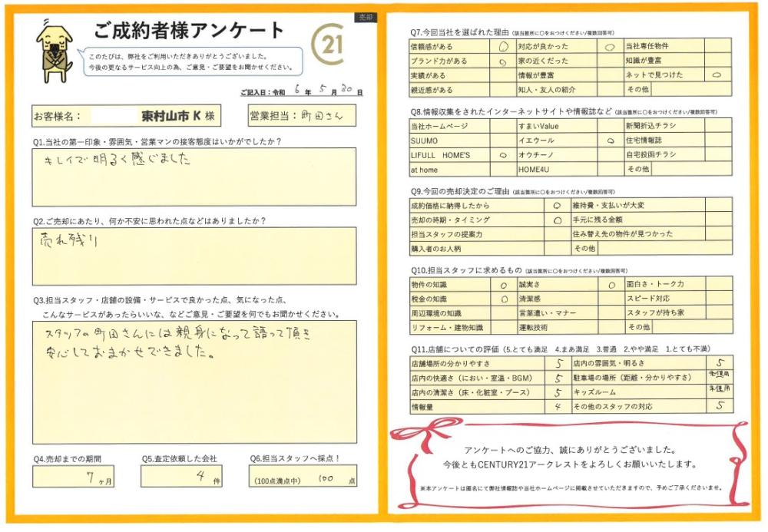Click the Q1 first impression answer box
Screen dimensions: 768x532
(x=194, y=177)
